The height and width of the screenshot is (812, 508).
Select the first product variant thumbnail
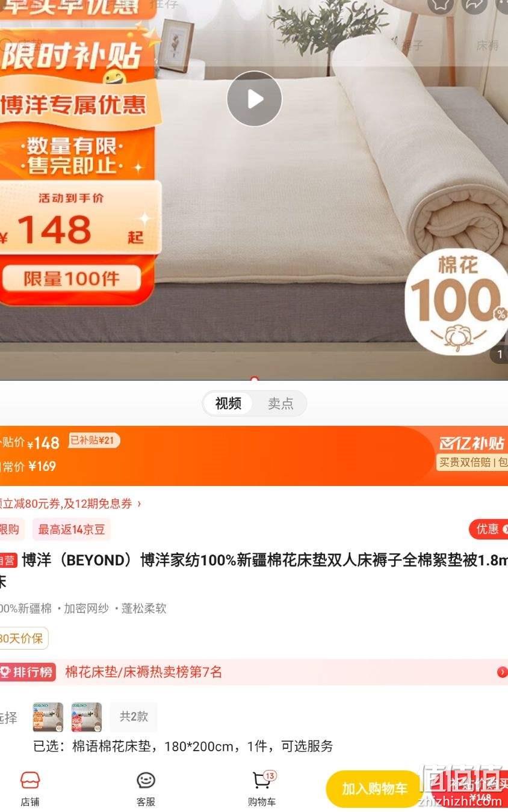coord(48,717)
